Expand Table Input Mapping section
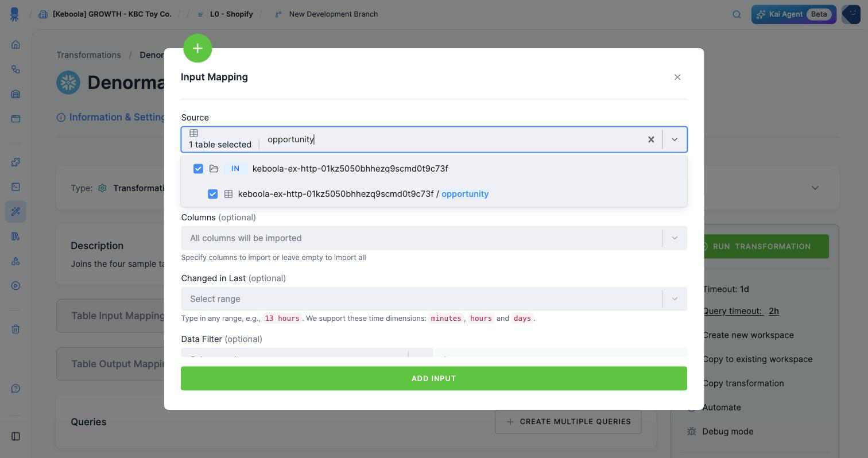868x458 pixels. pyautogui.click(x=117, y=316)
